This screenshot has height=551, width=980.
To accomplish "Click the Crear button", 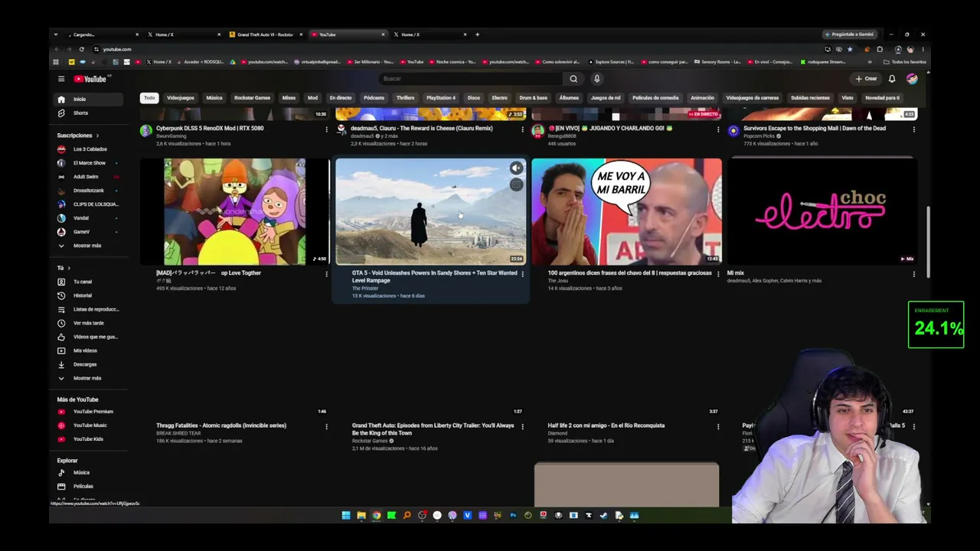I will pyautogui.click(x=866, y=79).
